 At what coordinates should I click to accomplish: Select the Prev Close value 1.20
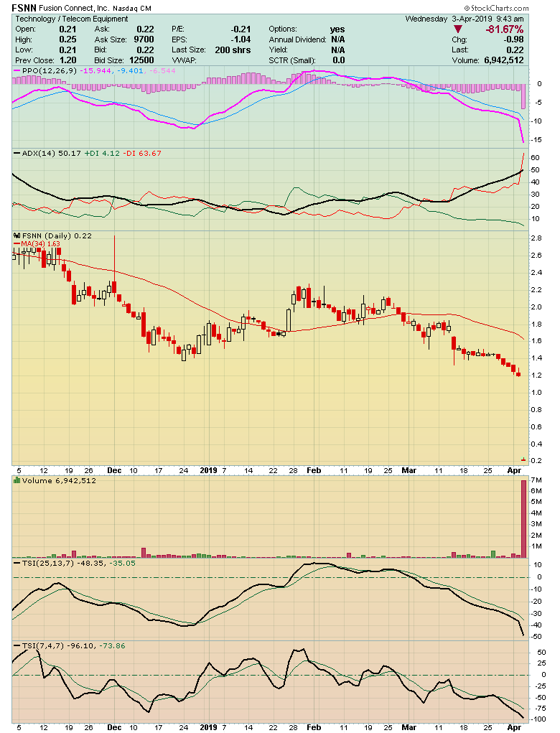click(x=67, y=60)
